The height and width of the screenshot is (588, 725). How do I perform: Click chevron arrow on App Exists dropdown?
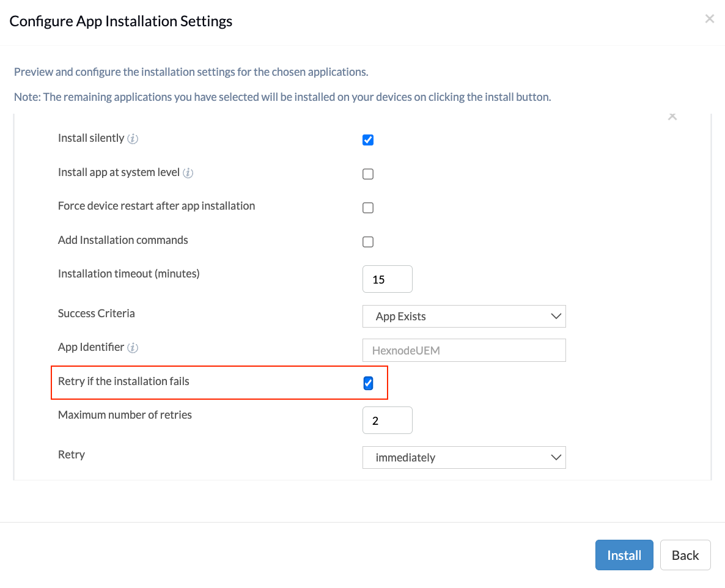tap(556, 316)
